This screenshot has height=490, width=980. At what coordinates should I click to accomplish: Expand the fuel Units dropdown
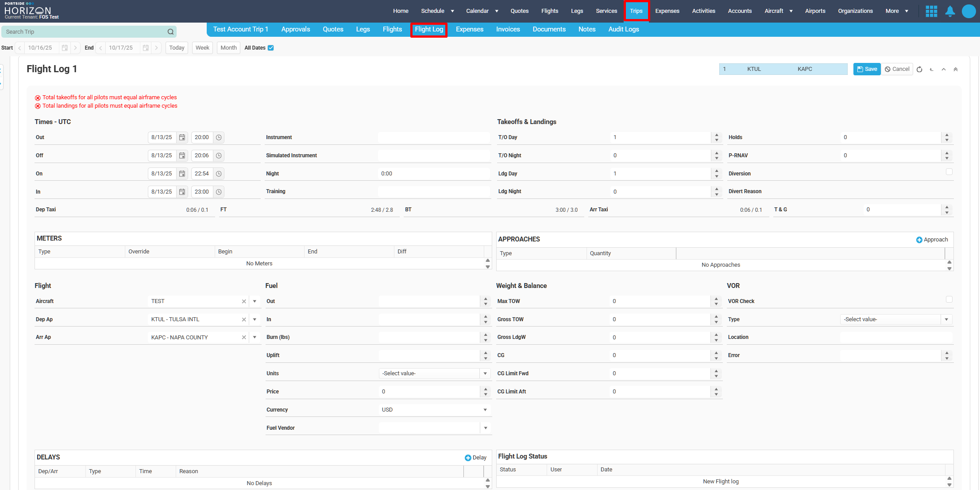[485, 374]
